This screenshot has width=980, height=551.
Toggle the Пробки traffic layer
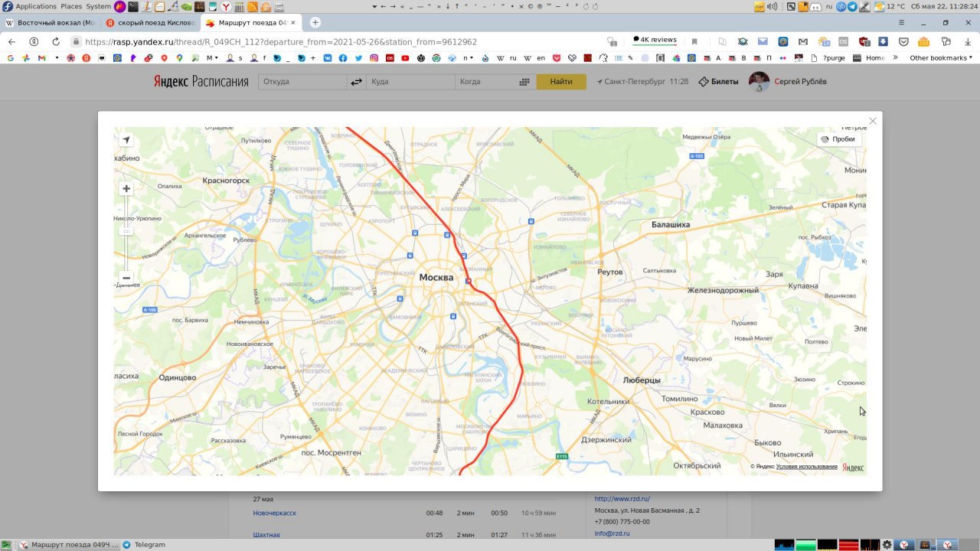click(838, 139)
